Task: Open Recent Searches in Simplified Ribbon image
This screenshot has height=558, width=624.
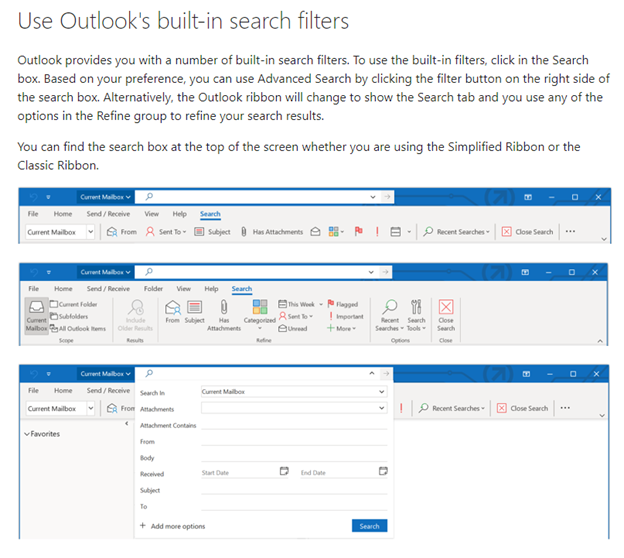Action: [456, 232]
